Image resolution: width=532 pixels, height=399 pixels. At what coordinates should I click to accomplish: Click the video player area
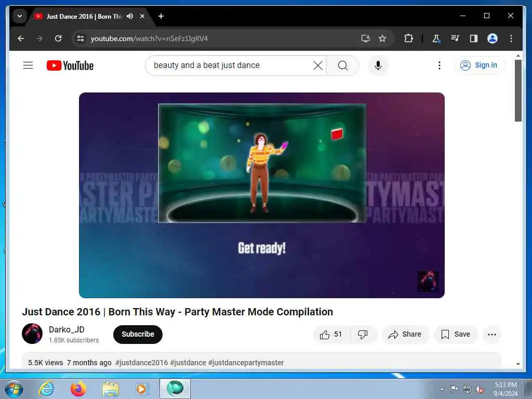262,195
